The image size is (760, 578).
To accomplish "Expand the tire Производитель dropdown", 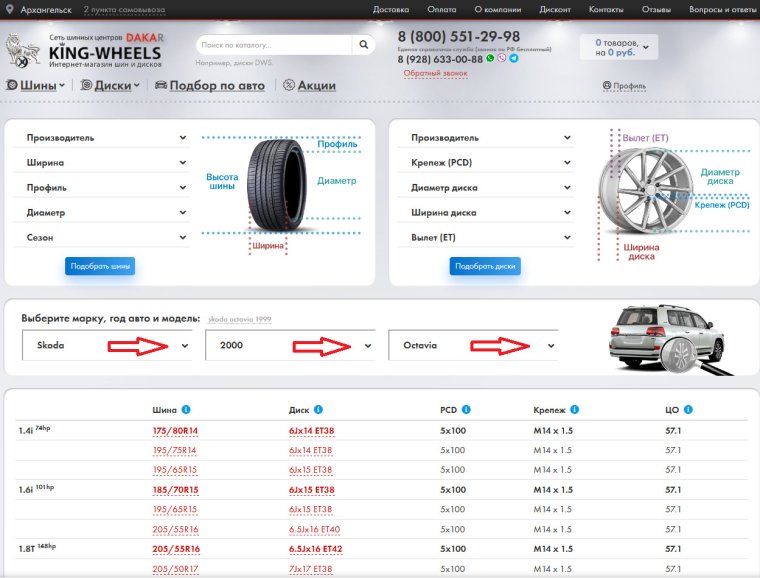I will click(x=100, y=138).
